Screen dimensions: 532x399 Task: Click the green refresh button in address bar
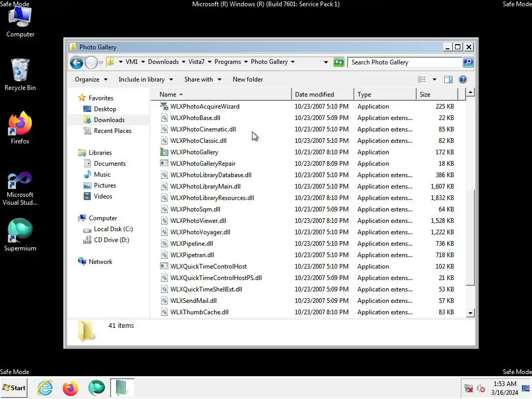[x=339, y=62]
